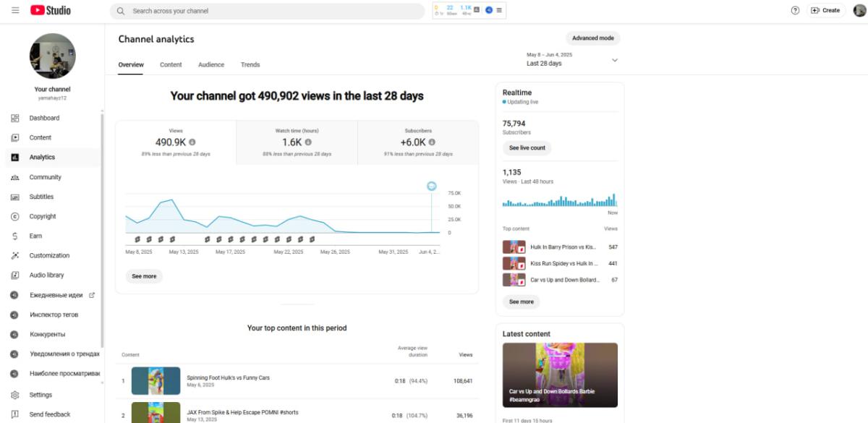Click the 108,641 views value

click(462, 381)
